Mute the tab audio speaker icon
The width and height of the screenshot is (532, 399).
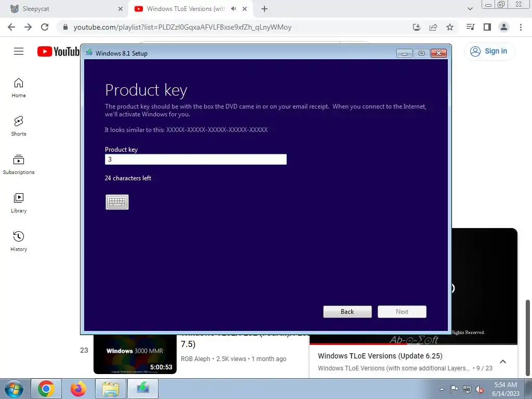233,9
